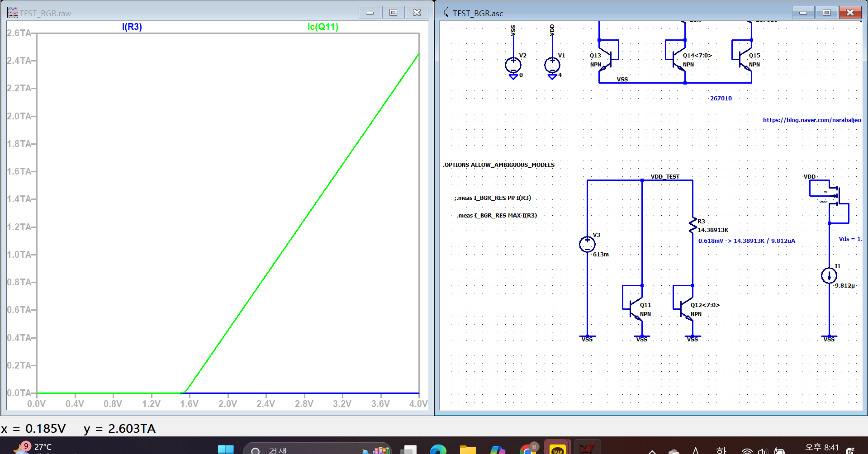The width and height of the screenshot is (868, 454).
Task: Click the TEST_BGR.asc window system icon
Action: click(x=445, y=13)
